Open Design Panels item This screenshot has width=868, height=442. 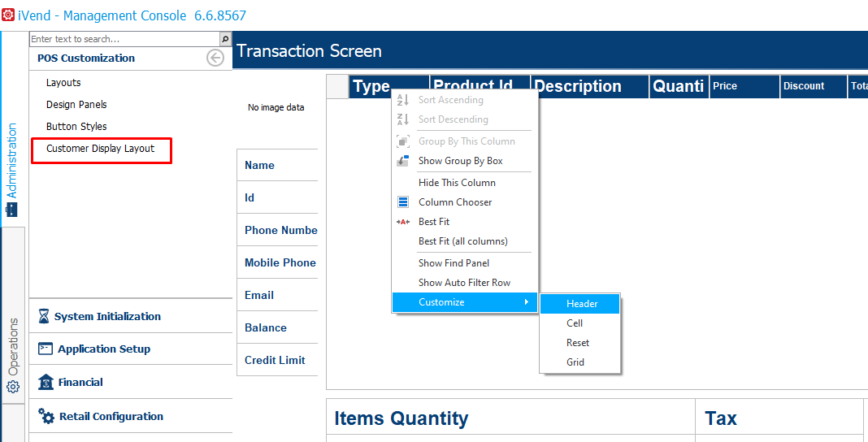click(76, 105)
